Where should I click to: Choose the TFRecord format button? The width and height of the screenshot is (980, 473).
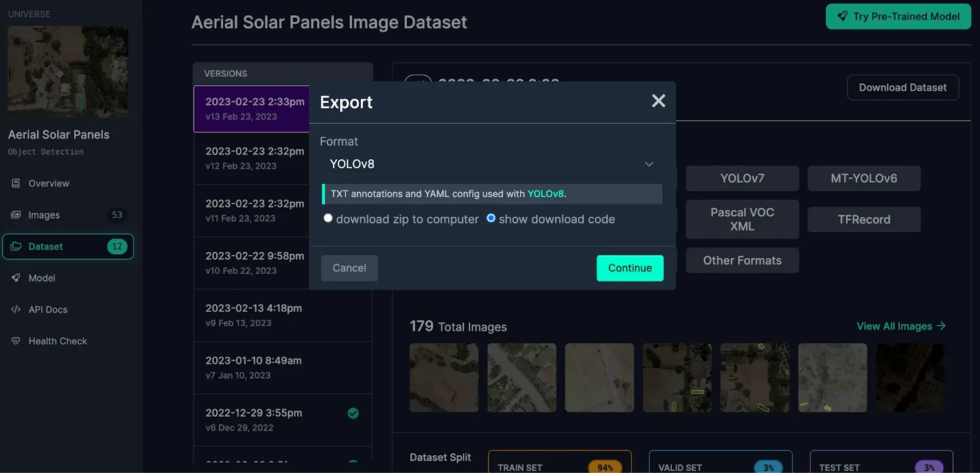864,219
